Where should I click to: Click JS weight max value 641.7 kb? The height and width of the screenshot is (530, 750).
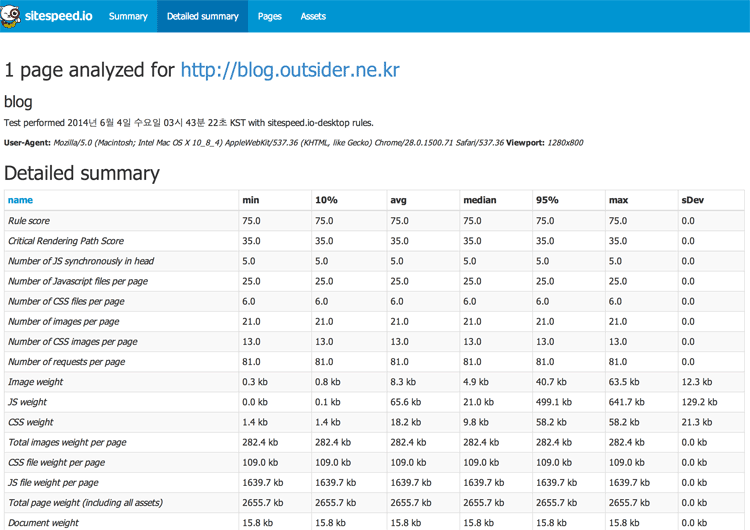tap(626, 401)
